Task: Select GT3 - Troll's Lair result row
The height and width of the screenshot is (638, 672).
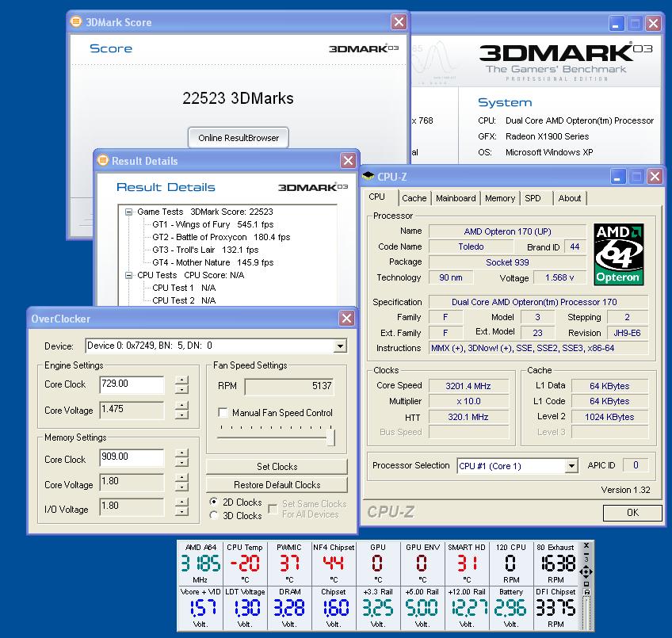Action: click(x=205, y=250)
